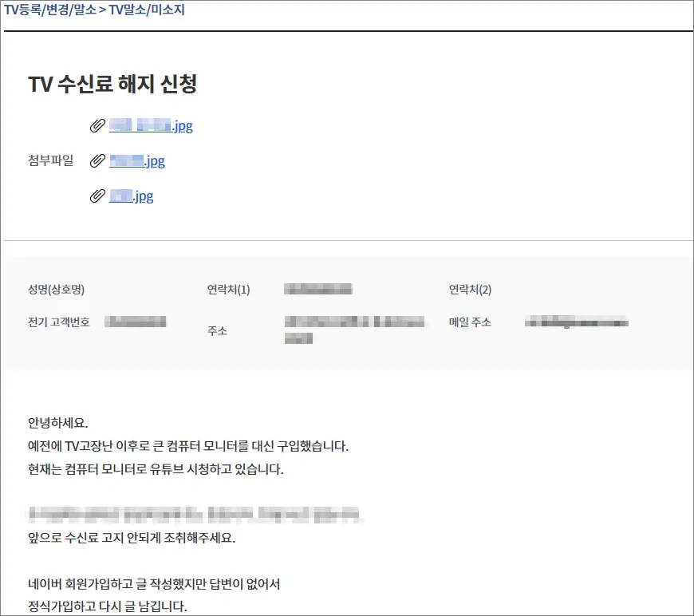694x616 pixels.
Task: Click line about 예전에 TV고장난 이후로
Action: click(188, 446)
